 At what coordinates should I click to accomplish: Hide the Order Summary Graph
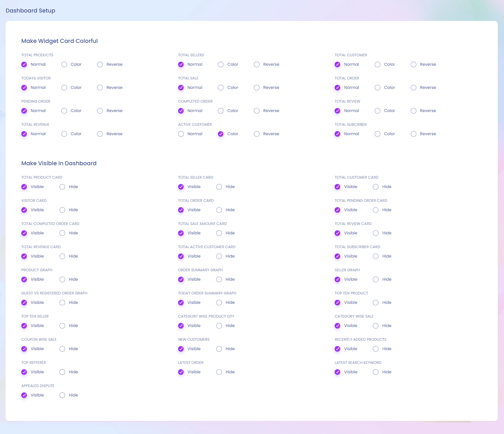pyautogui.click(x=219, y=279)
